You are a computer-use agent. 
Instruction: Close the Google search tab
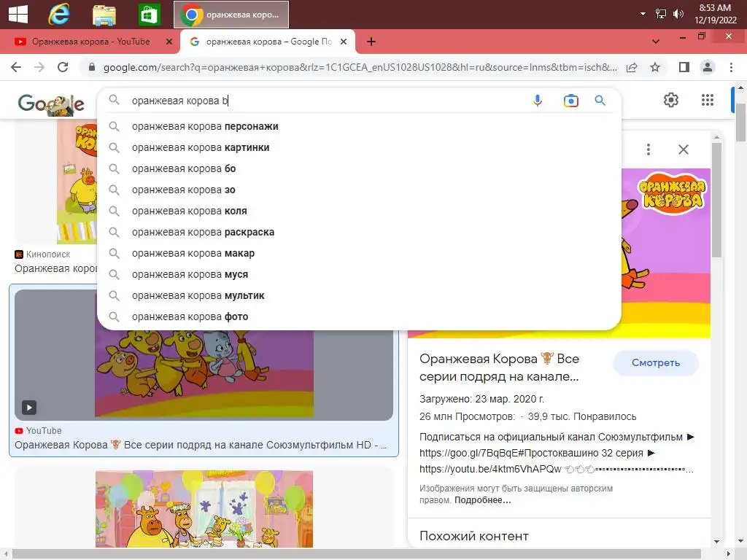(343, 42)
